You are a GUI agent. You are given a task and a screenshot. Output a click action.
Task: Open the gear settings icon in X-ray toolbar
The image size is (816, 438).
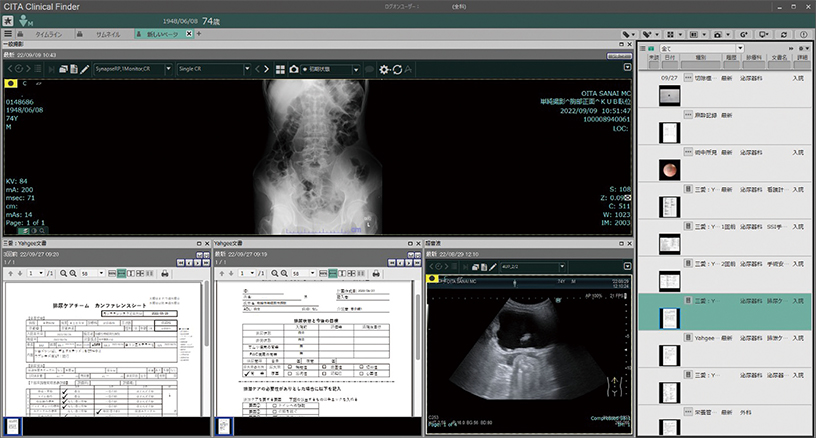[383, 69]
